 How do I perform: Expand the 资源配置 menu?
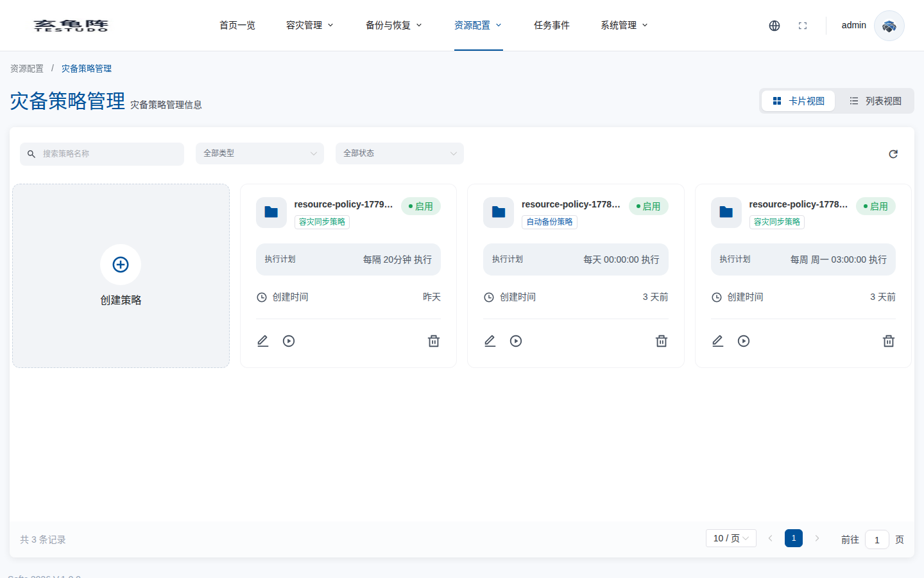(x=478, y=26)
